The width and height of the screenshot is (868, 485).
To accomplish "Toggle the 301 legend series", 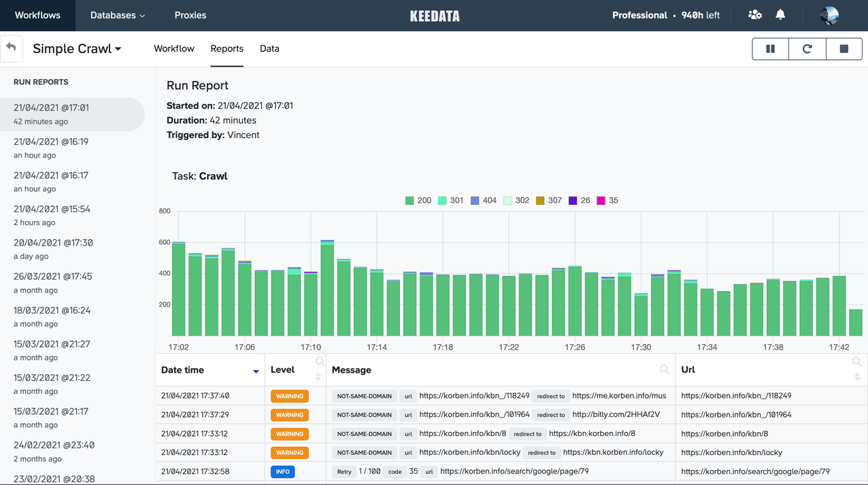I will coord(450,201).
